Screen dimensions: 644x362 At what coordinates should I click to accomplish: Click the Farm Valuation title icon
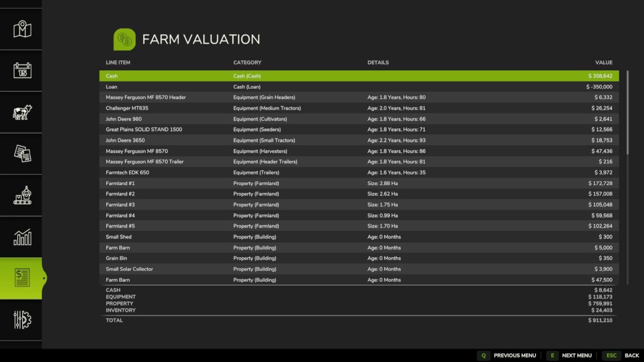[x=124, y=39]
